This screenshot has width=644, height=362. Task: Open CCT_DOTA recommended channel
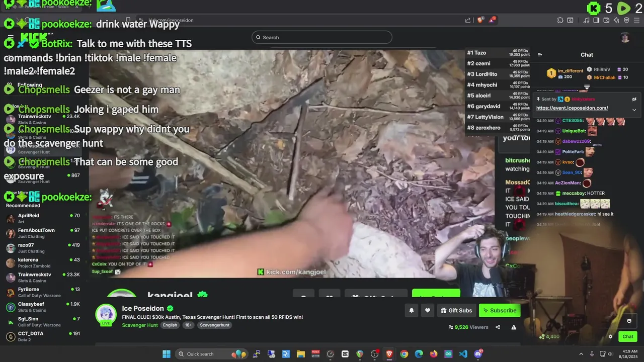pos(43,336)
